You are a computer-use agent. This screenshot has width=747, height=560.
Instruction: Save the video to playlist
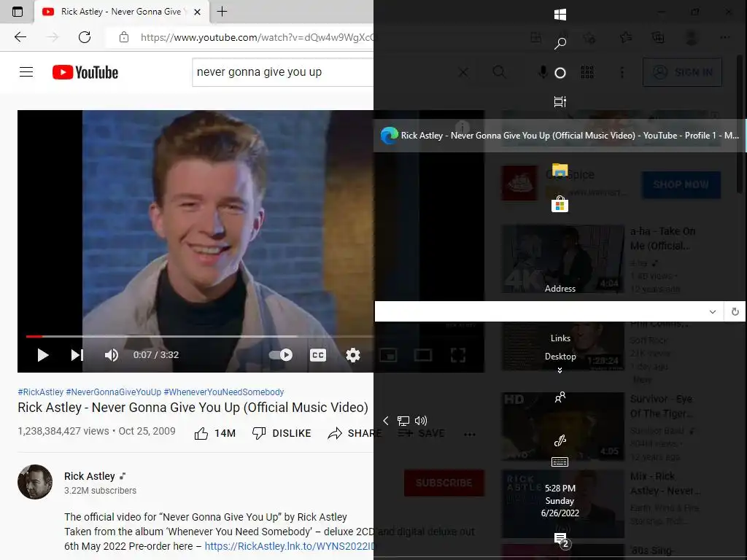click(421, 433)
